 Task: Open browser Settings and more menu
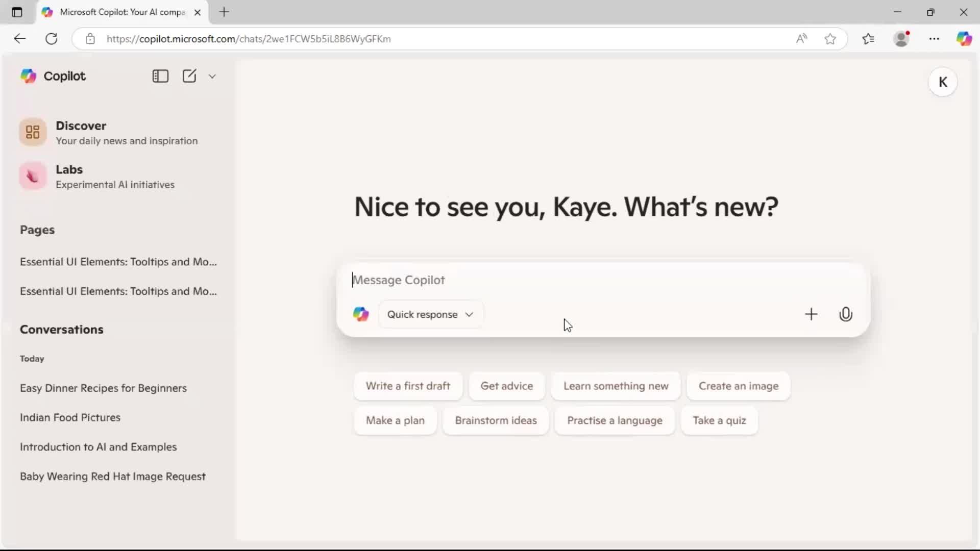934,39
